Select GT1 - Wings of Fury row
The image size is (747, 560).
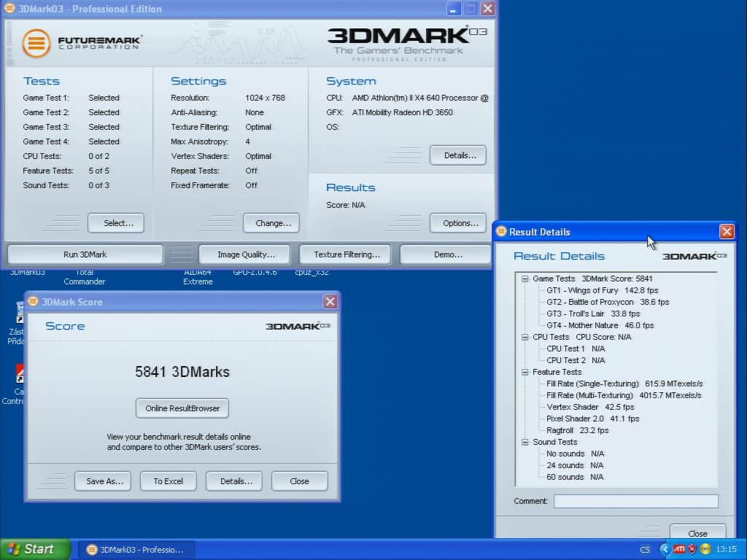[602, 290]
